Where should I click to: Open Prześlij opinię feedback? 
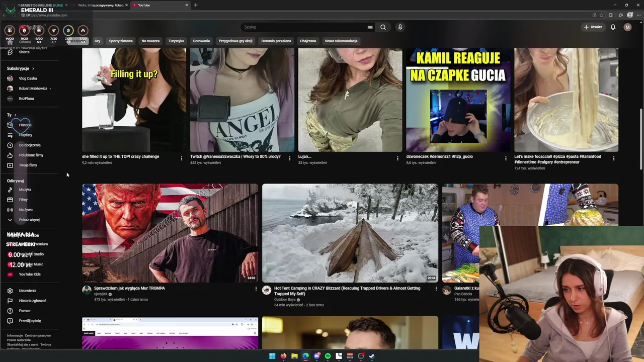(x=30, y=321)
